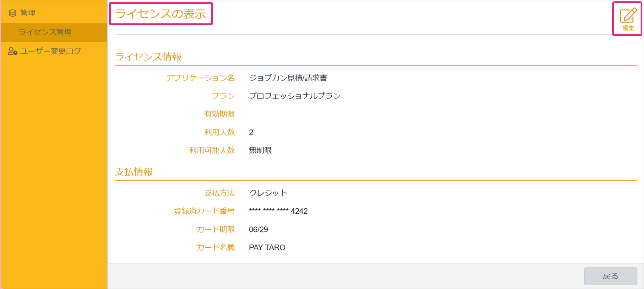This screenshot has height=289, width=644.
Task: Select the masked card number ending 4242
Action: pyautogui.click(x=278, y=211)
